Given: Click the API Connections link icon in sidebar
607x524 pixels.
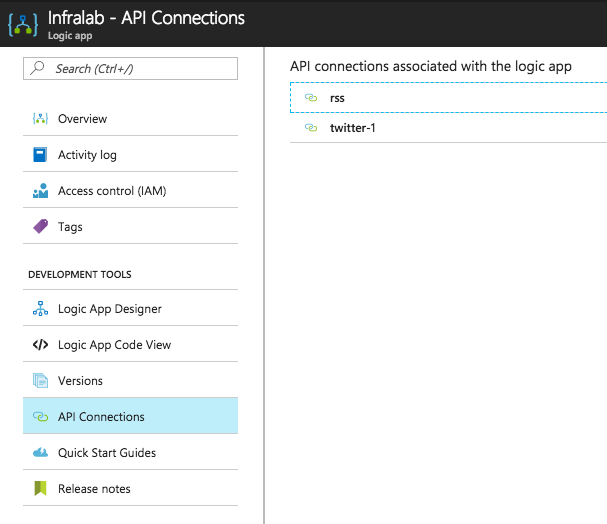Looking at the screenshot, I should click(x=40, y=416).
